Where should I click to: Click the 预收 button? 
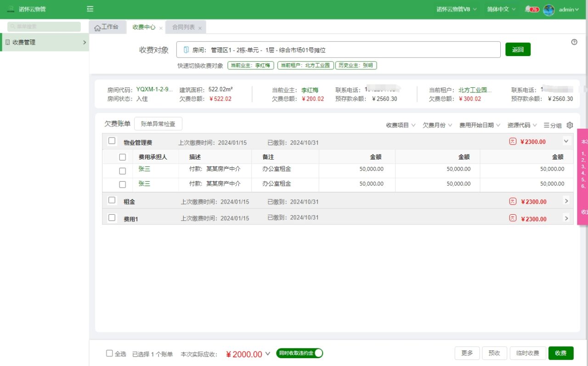(494, 353)
